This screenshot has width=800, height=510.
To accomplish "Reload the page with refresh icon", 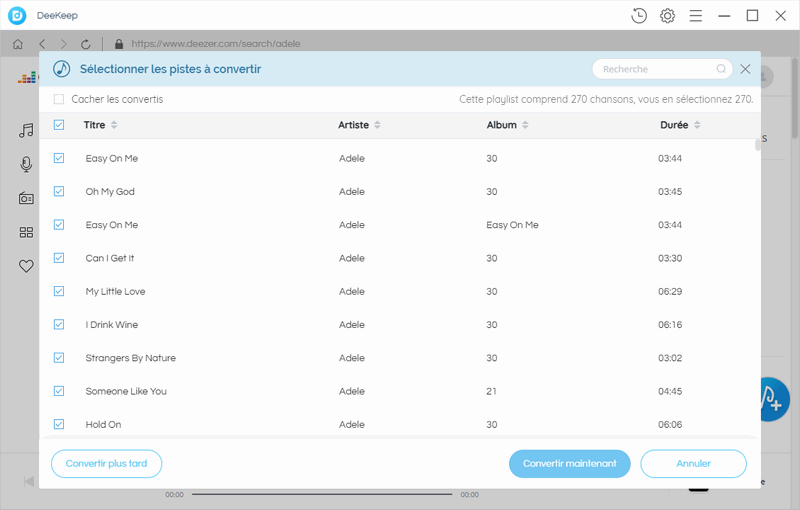I will (86, 44).
